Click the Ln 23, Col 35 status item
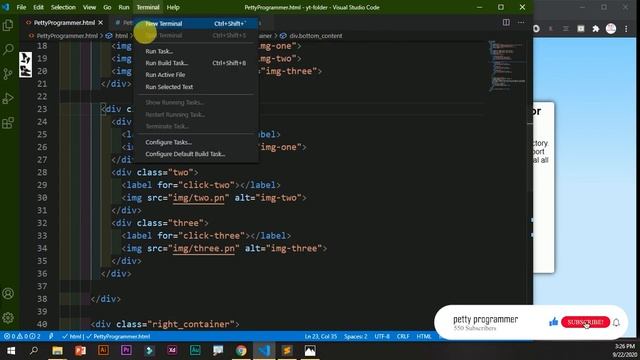This screenshot has height=360, width=640. pos(321,336)
